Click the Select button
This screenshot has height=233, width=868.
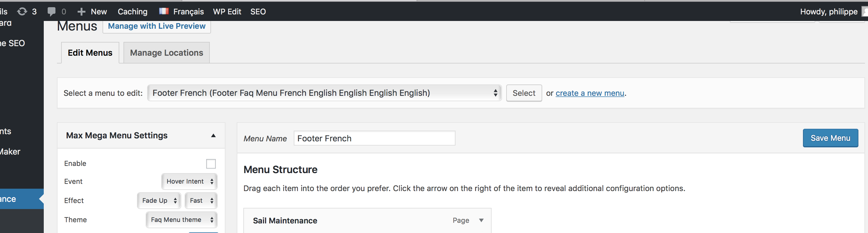(524, 93)
